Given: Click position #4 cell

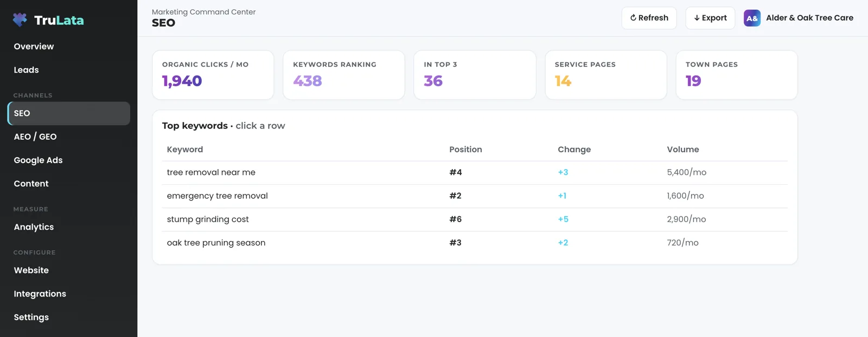Looking at the screenshot, I should (x=456, y=172).
